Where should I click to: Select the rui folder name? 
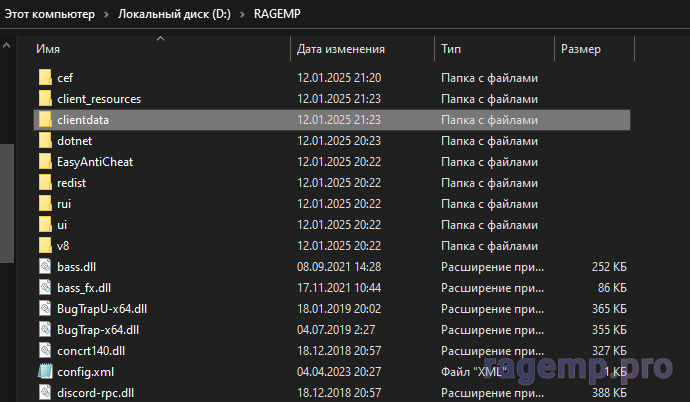64,204
